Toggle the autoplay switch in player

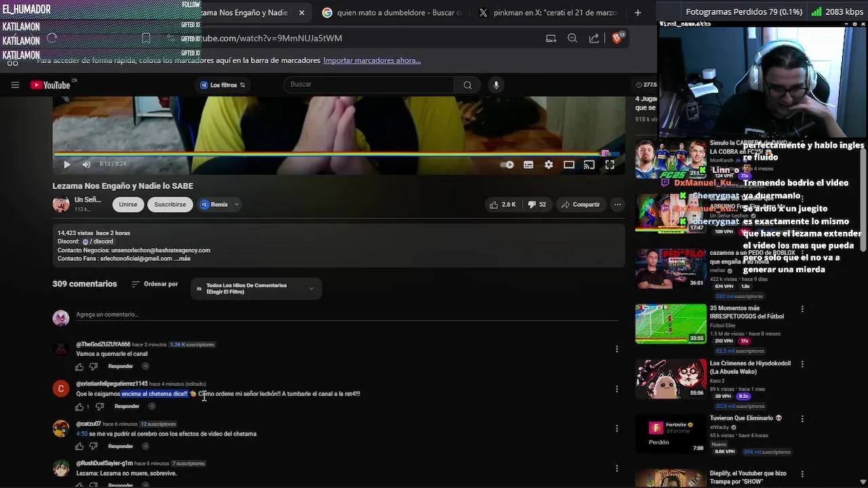click(507, 165)
